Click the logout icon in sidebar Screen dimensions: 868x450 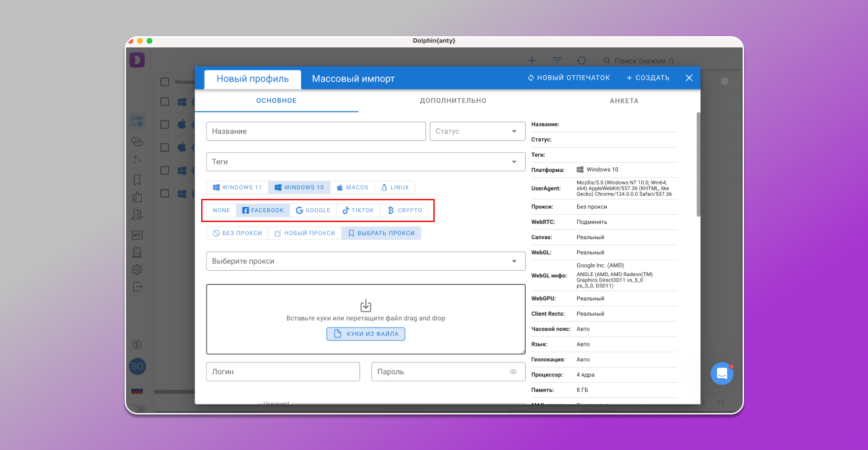tap(137, 287)
